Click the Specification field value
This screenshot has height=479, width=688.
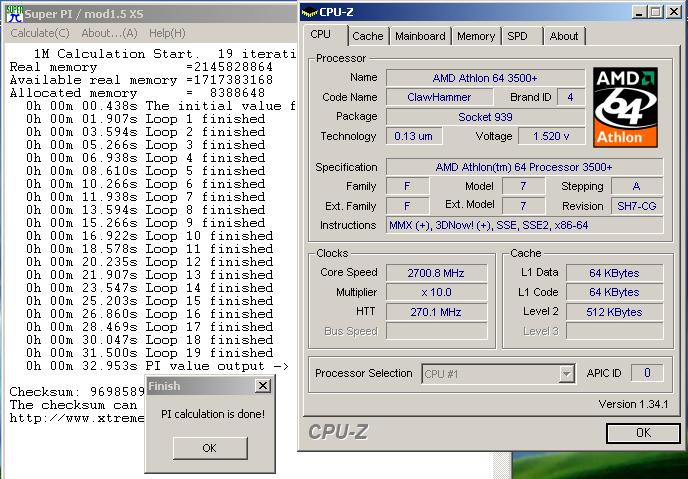point(524,167)
